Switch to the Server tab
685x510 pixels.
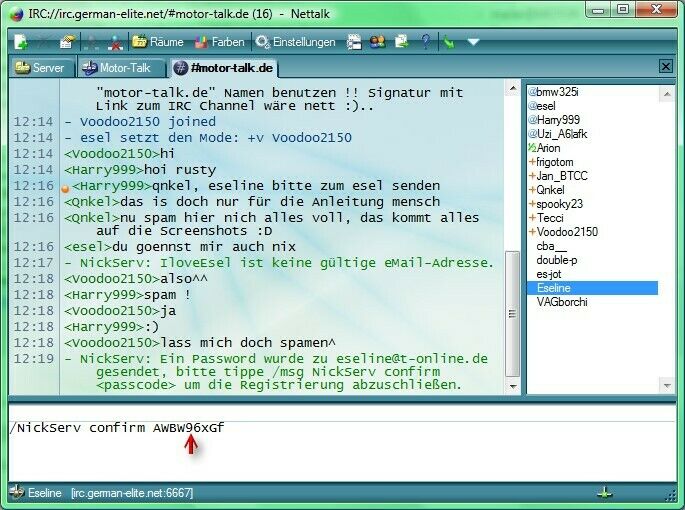tap(41, 68)
